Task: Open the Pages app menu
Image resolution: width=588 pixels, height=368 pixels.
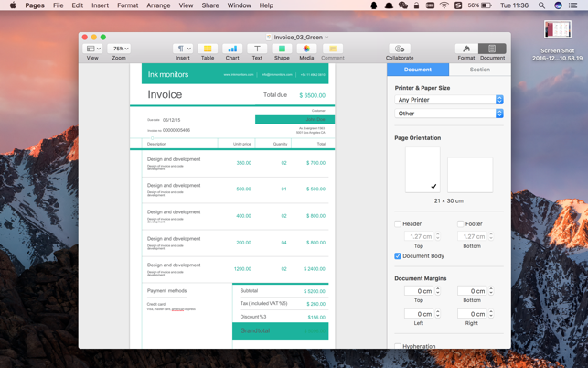Action: point(35,5)
